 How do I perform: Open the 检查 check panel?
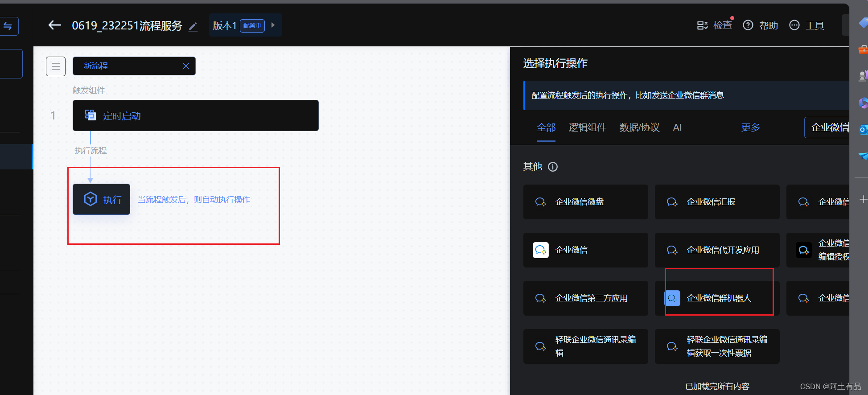click(x=715, y=25)
